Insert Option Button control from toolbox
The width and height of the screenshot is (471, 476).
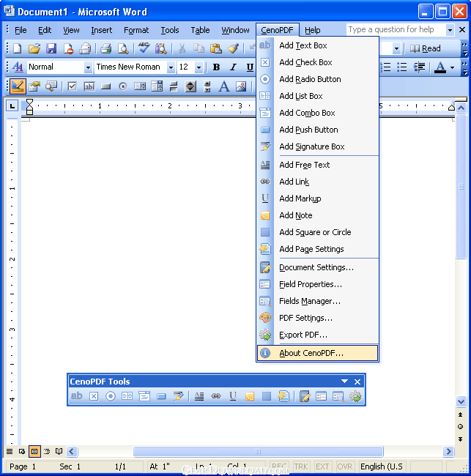(122, 86)
